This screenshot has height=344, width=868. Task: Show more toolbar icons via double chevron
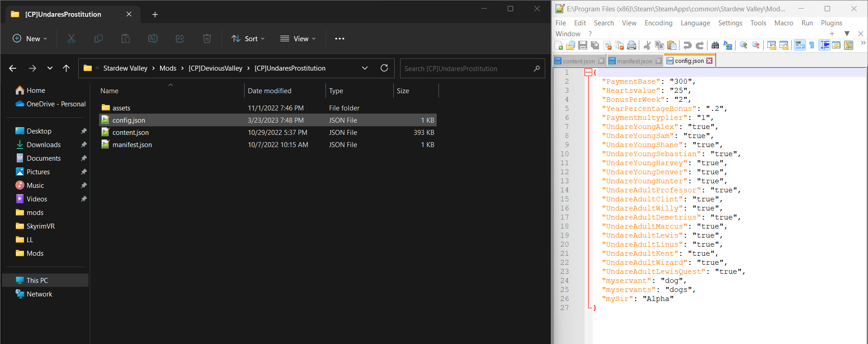click(863, 43)
